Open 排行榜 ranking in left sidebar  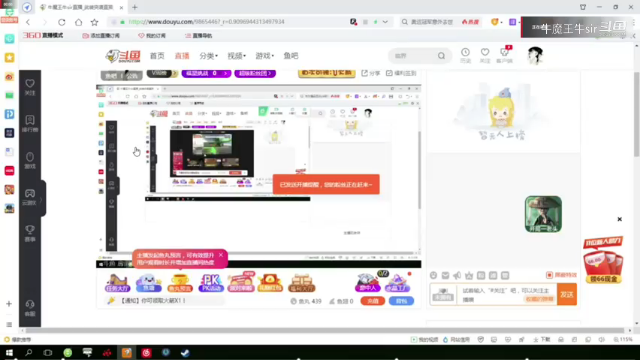(30, 123)
